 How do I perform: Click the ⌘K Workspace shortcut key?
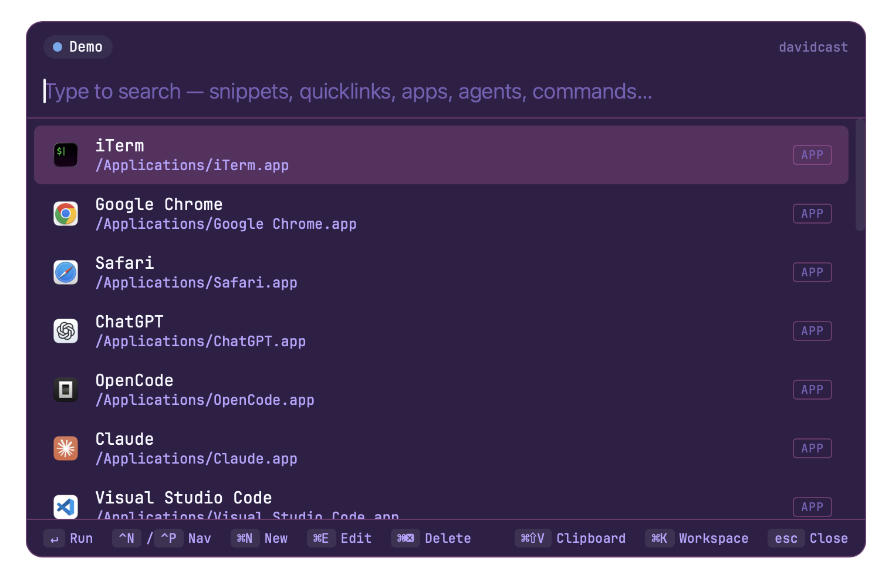659,539
